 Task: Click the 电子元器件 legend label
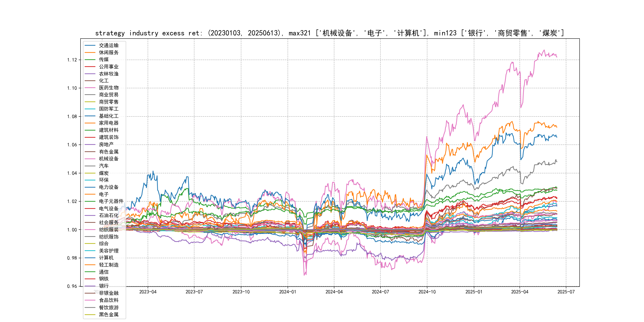[x=111, y=201]
